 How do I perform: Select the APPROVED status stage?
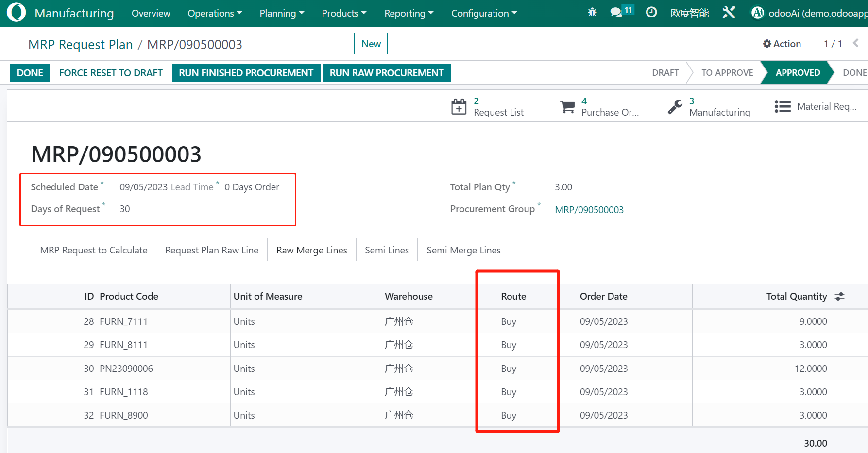798,73
